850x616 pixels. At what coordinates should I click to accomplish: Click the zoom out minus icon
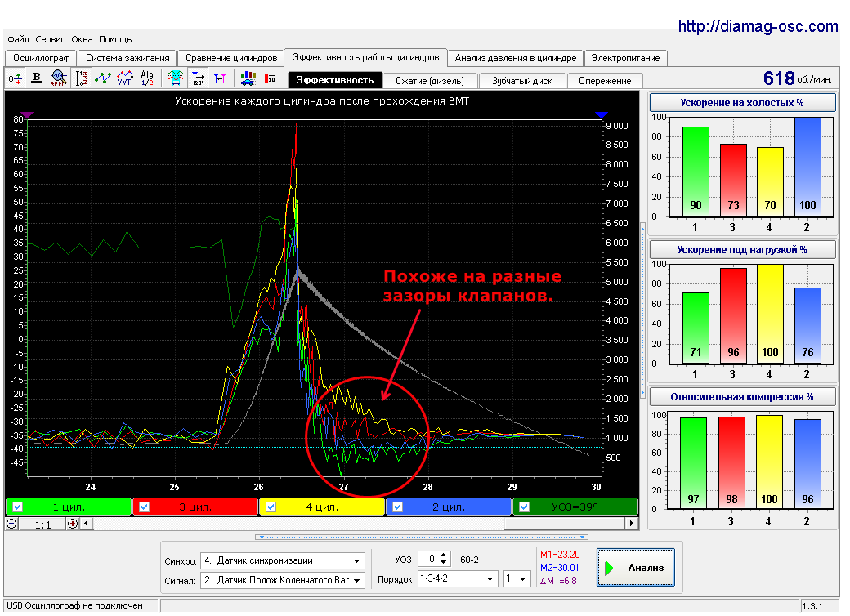click(x=11, y=524)
